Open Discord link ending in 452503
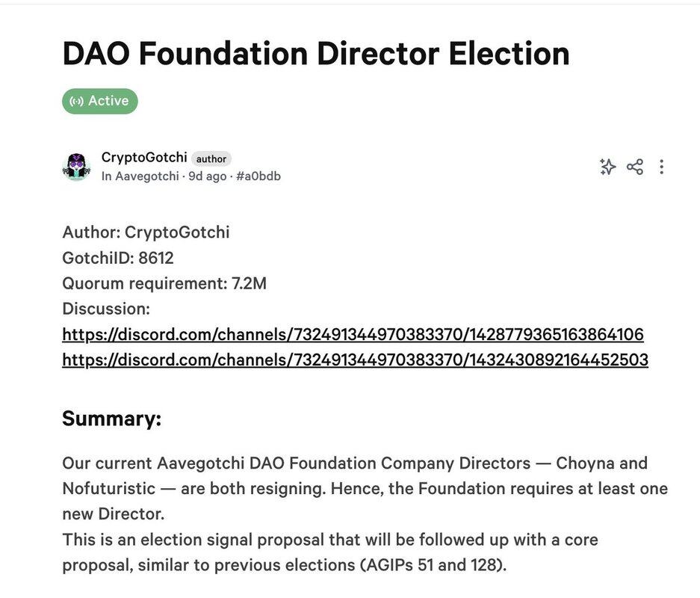The width and height of the screenshot is (700, 598). (x=355, y=360)
